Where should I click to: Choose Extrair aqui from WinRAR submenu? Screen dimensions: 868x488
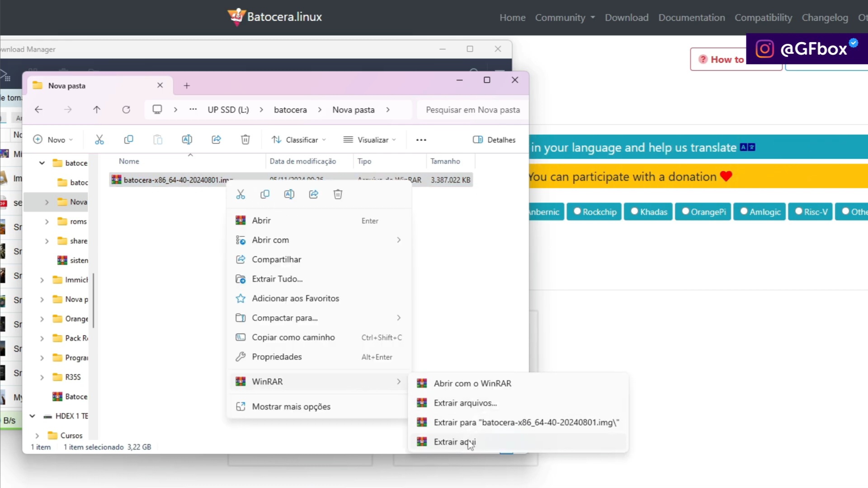click(x=455, y=442)
